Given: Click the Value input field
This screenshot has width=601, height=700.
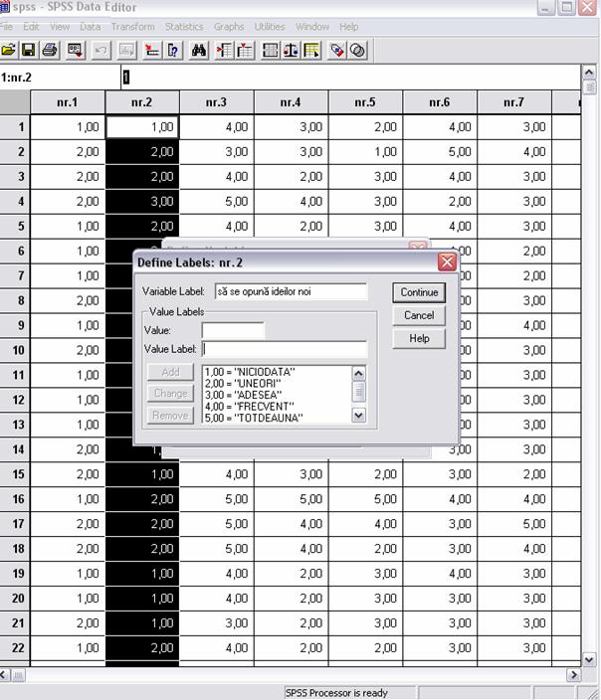Looking at the screenshot, I should coord(233,329).
